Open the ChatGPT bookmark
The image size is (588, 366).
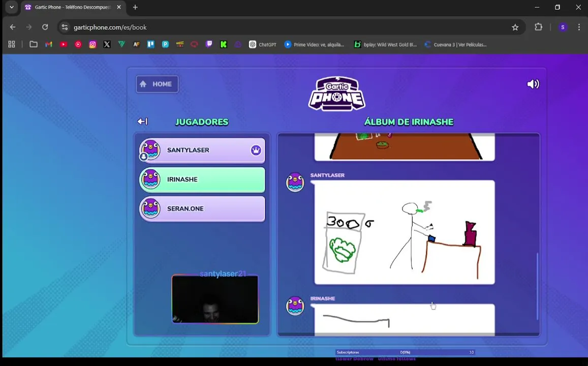263,44
